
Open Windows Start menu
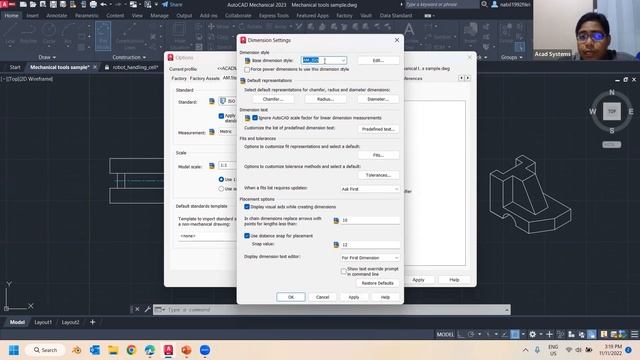click(x=14, y=350)
